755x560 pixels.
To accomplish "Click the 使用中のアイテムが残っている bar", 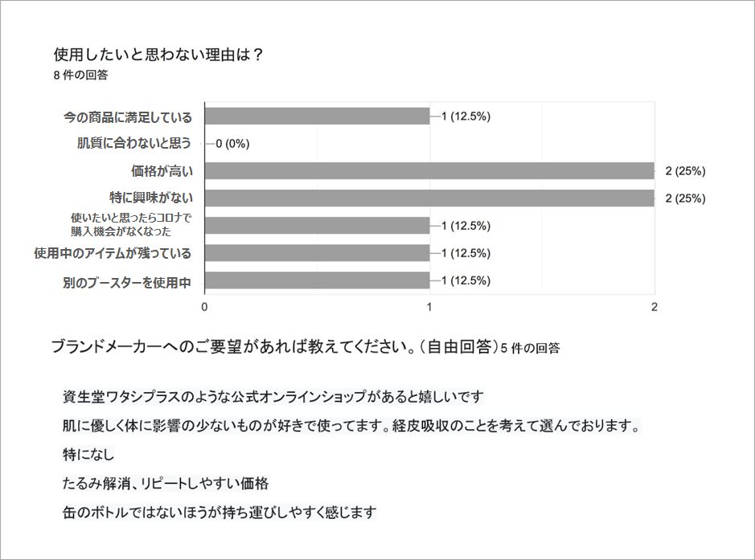I will tap(318, 253).
